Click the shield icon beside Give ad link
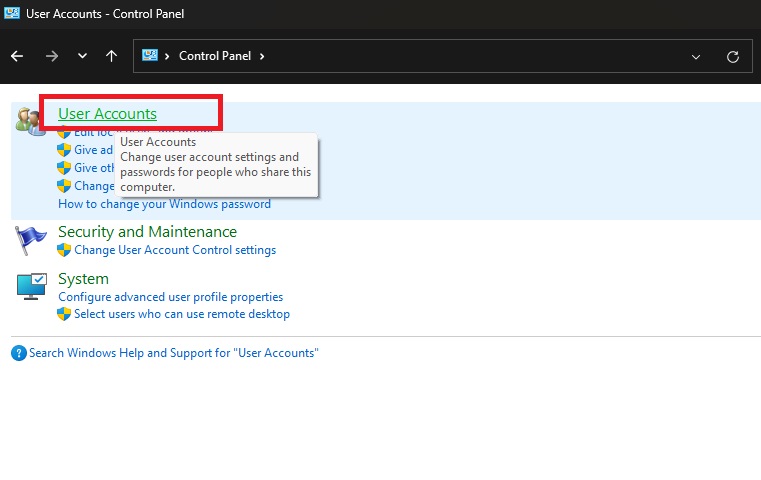Image resolution: width=761 pixels, height=480 pixels. click(x=64, y=150)
